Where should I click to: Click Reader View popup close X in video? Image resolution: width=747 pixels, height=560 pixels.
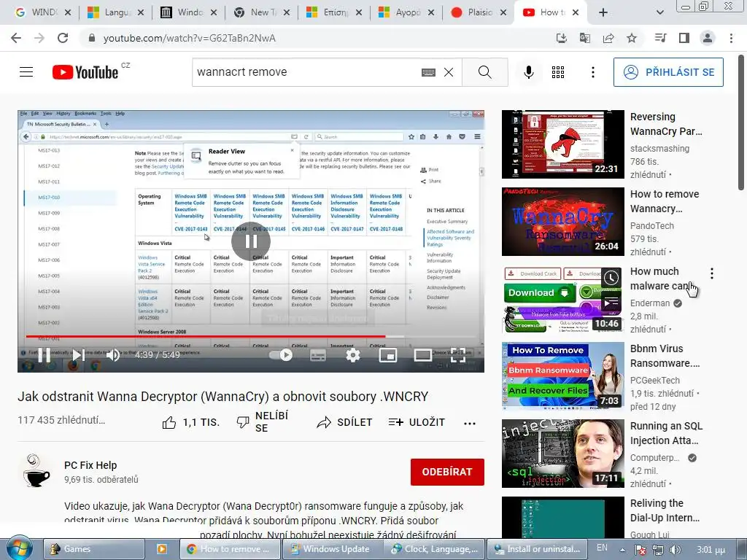coord(292,150)
